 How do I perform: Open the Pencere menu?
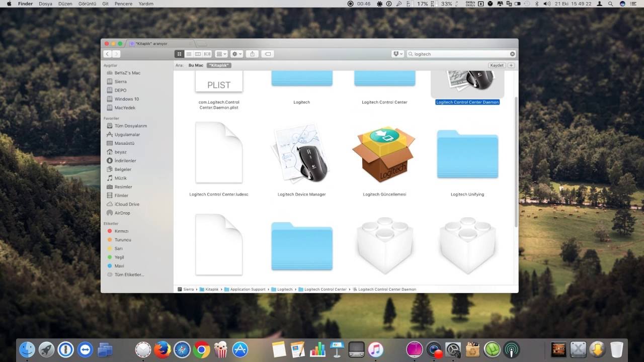tap(123, 4)
